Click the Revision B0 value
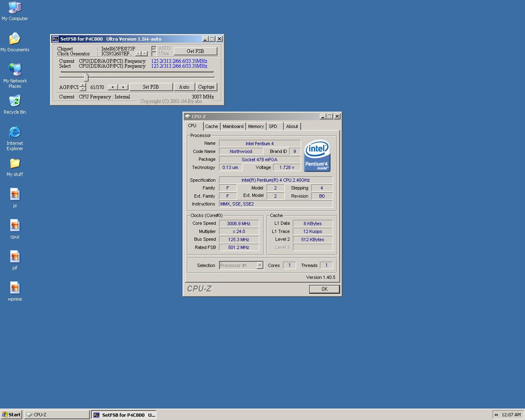 (x=322, y=196)
